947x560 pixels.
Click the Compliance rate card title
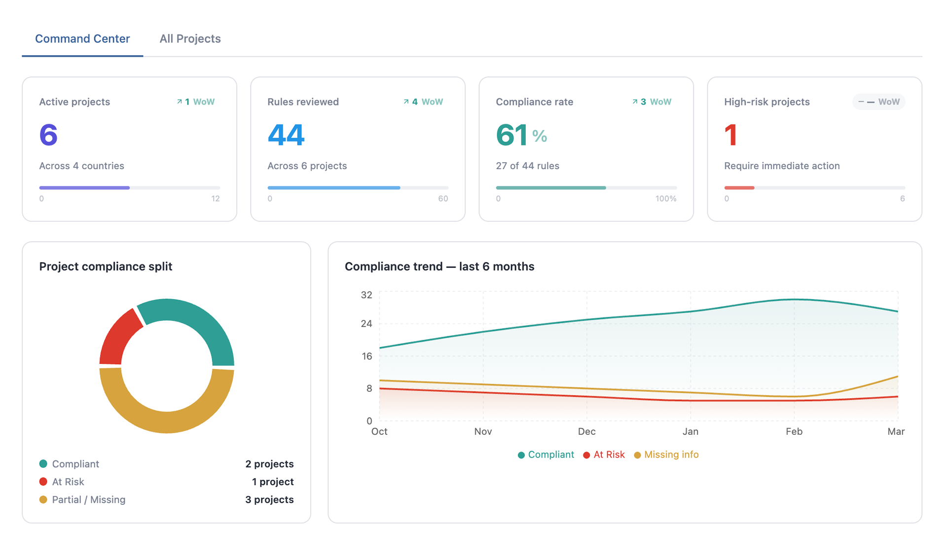535,102
